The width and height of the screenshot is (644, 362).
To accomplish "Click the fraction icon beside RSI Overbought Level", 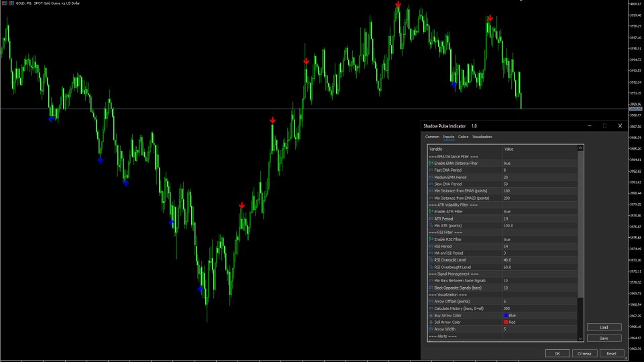I will pyautogui.click(x=431, y=267).
